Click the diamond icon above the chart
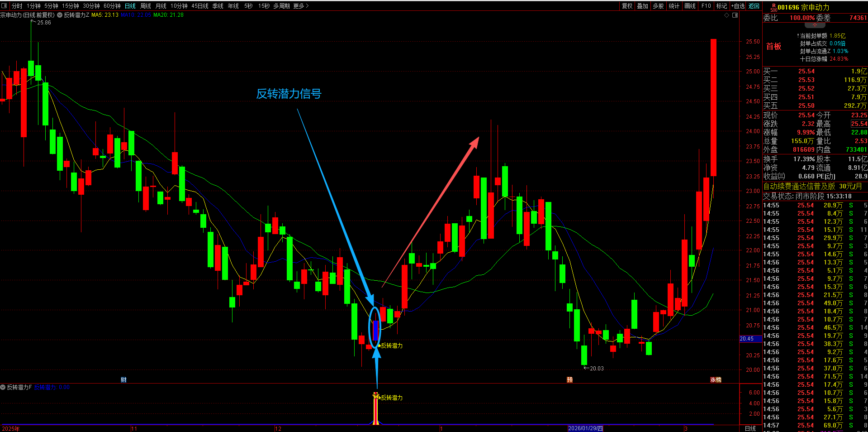This screenshot has height=432, width=868. tap(727, 15)
